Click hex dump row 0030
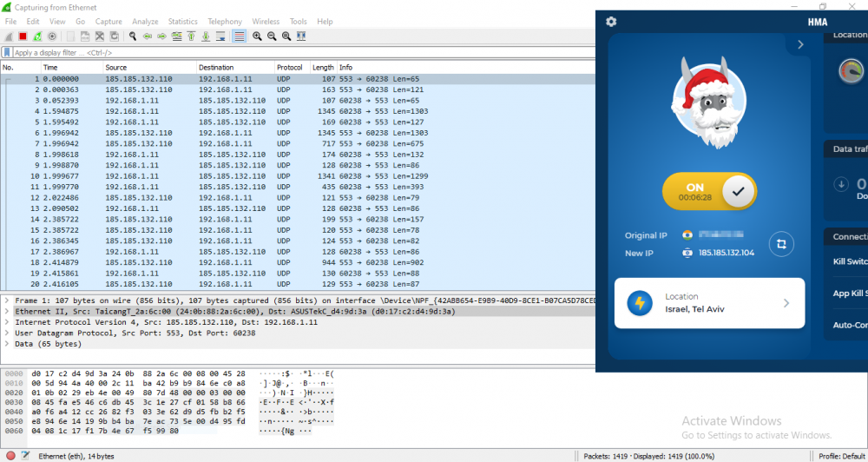This screenshot has height=462, width=868. pos(169,402)
